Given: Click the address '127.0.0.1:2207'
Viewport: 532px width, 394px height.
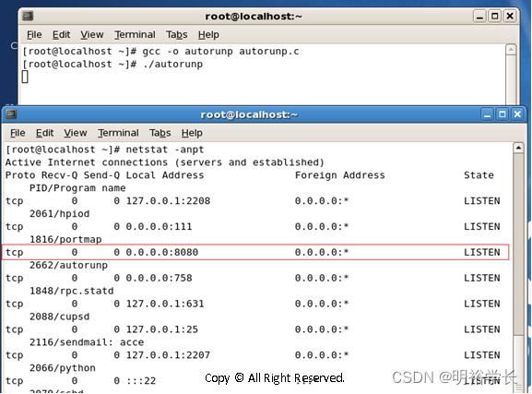Looking at the screenshot, I should point(168,355).
